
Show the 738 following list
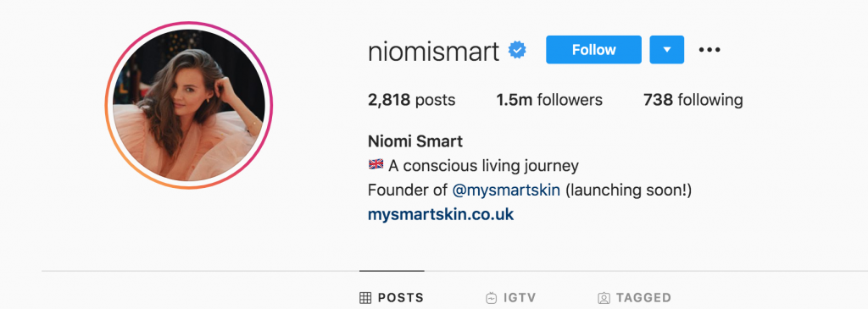pos(693,100)
